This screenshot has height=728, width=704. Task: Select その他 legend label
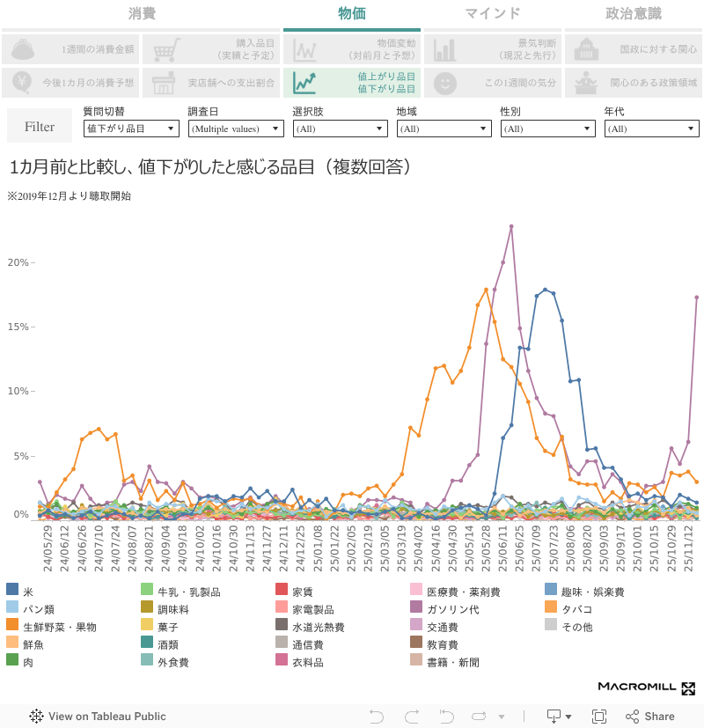577,628
